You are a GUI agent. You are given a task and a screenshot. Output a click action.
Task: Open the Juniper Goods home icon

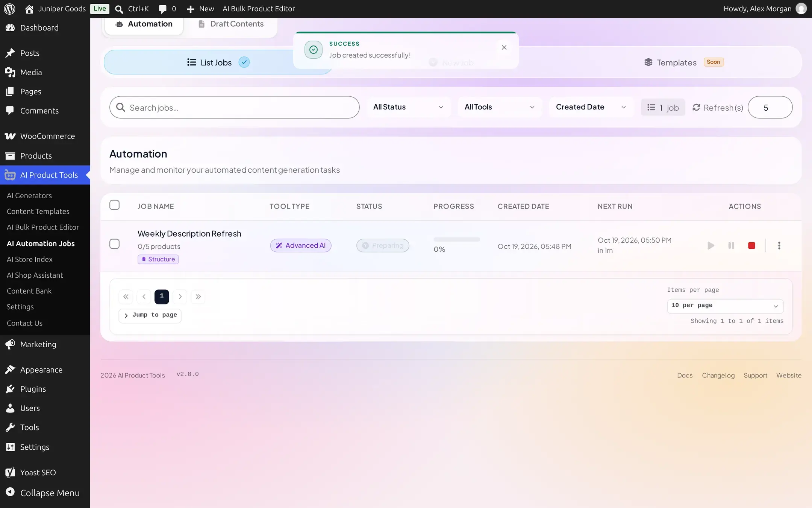pyautogui.click(x=29, y=9)
